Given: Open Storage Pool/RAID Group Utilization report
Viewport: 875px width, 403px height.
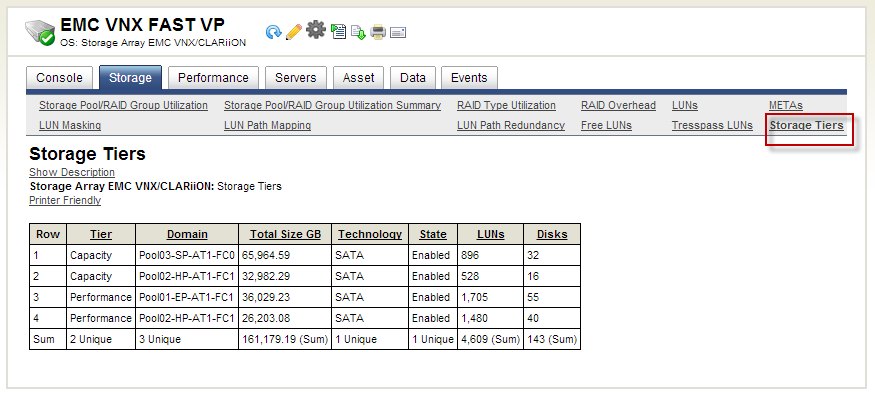Looking at the screenshot, I should click(123, 105).
